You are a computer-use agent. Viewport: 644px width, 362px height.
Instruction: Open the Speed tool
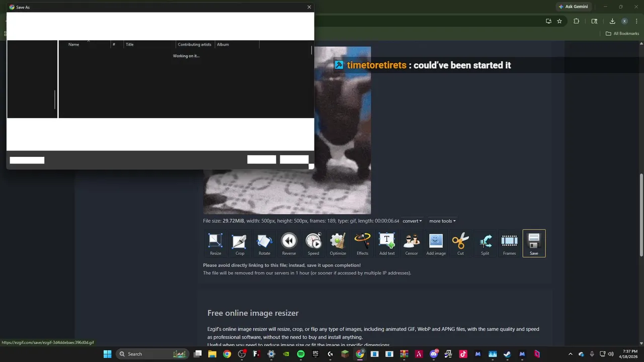(313, 244)
